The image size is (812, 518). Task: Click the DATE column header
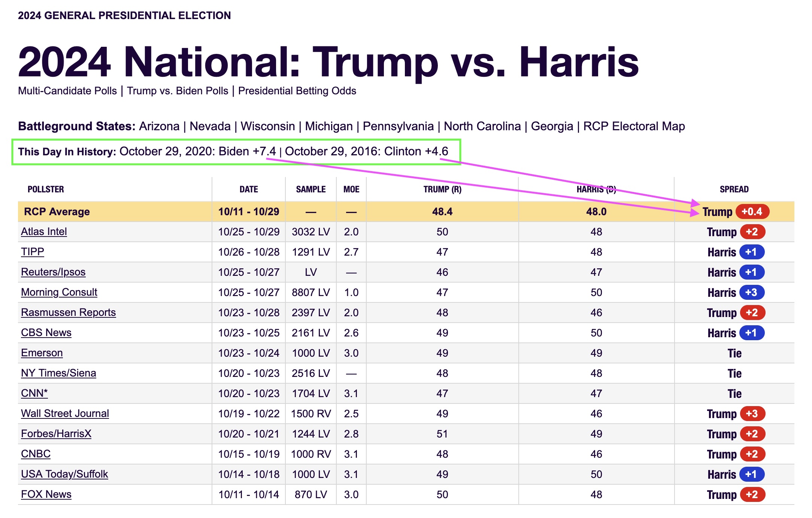click(249, 189)
